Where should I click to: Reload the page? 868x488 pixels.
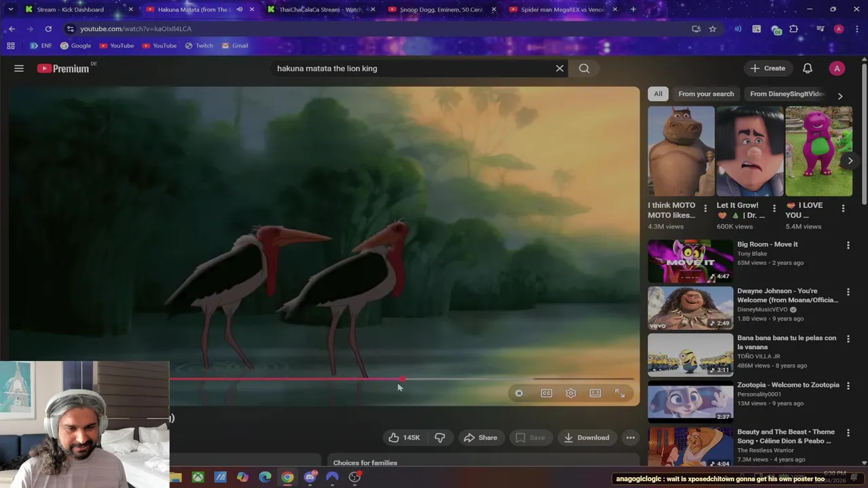[48, 29]
